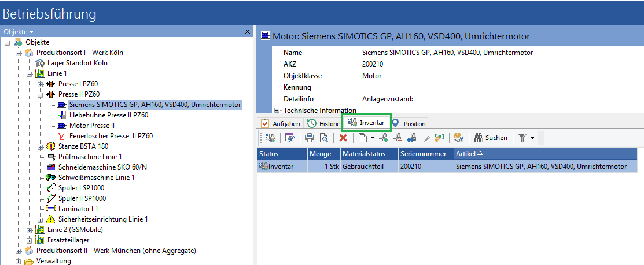Collapse the Linie 1 node
This screenshot has height=265, width=644.
pos(29,73)
